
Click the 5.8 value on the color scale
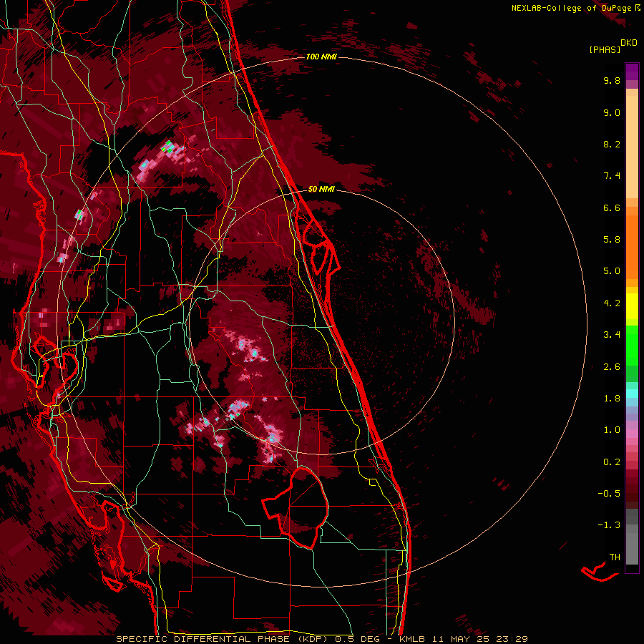click(612, 240)
